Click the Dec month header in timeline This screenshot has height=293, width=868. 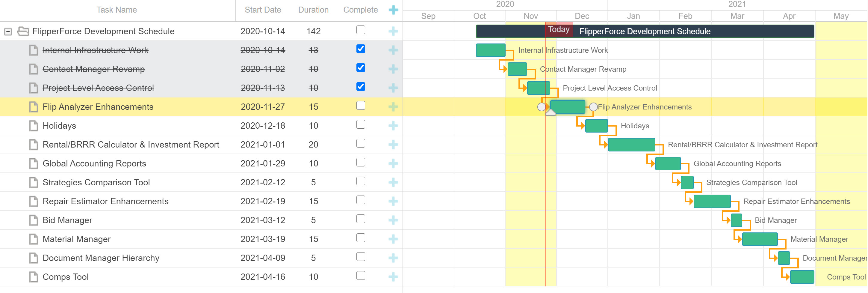(x=582, y=16)
